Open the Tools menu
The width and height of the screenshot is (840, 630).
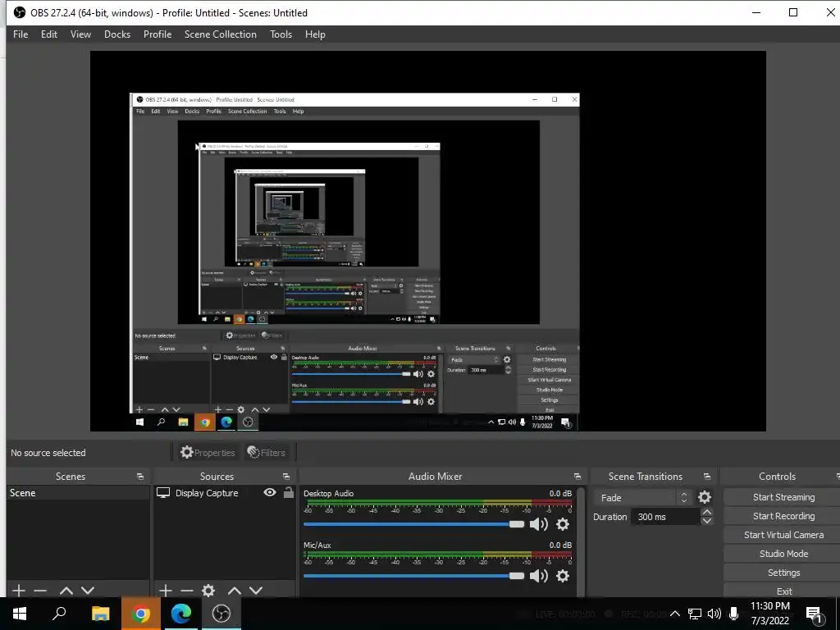pyautogui.click(x=281, y=34)
